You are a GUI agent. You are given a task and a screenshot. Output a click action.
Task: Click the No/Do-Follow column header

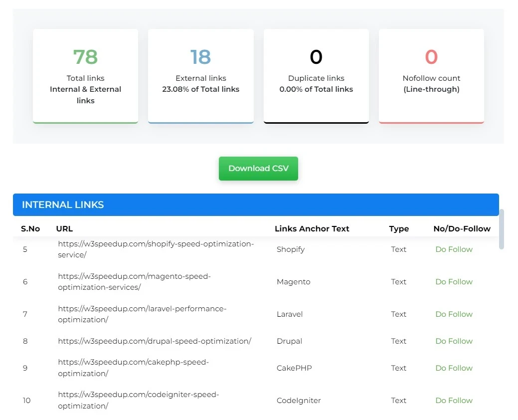[x=462, y=229]
